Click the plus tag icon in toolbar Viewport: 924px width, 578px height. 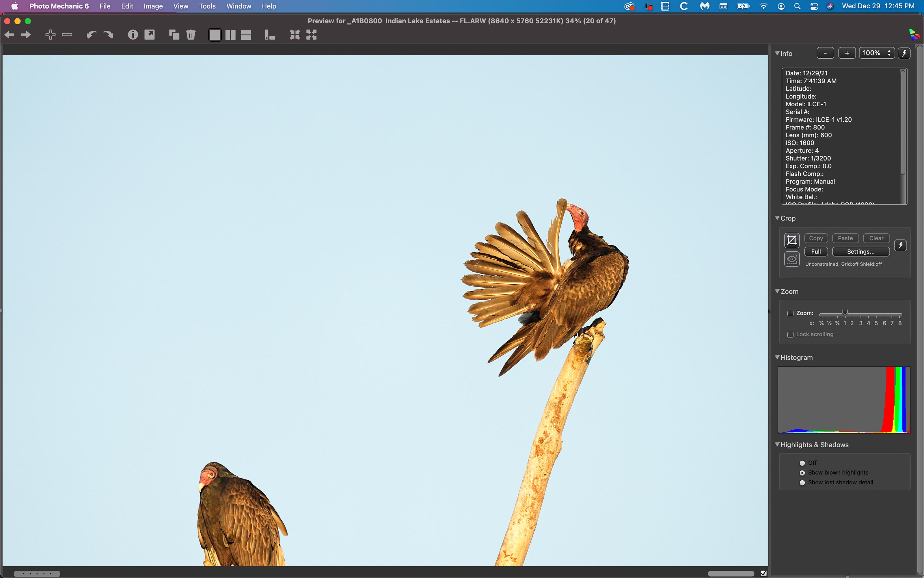click(x=51, y=35)
